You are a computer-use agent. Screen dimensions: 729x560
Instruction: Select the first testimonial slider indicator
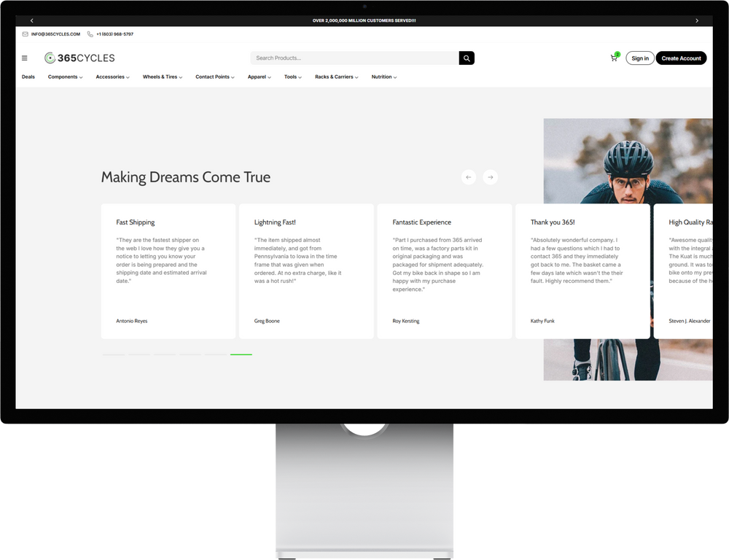coord(114,354)
